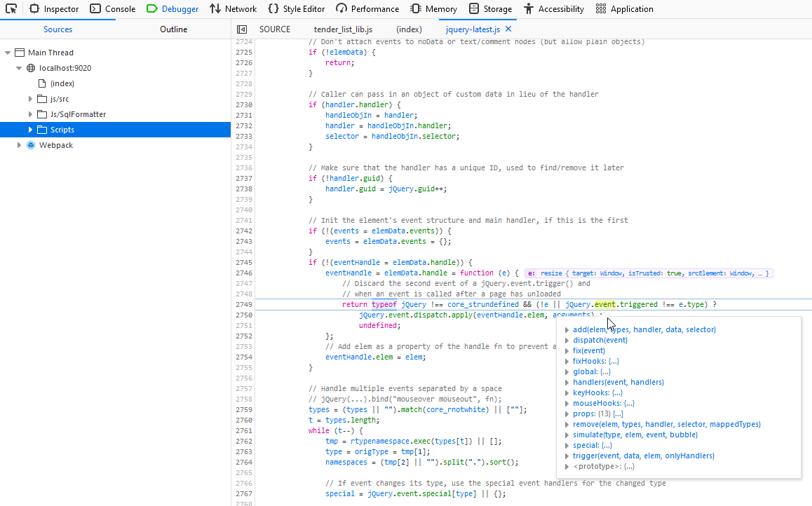This screenshot has height=506, width=812.
Task: Select the Outline tab
Action: point(173,29)
